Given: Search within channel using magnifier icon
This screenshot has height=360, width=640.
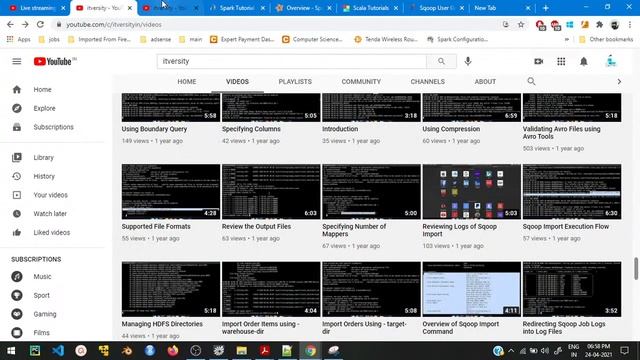Looking at the screenshot, I should click(531, 81).
